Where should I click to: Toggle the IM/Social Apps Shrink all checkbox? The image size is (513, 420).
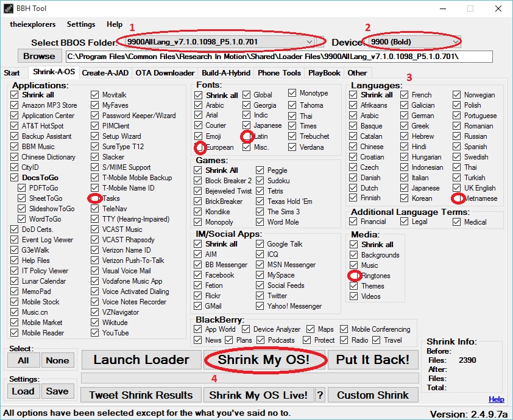click(198, 244)
